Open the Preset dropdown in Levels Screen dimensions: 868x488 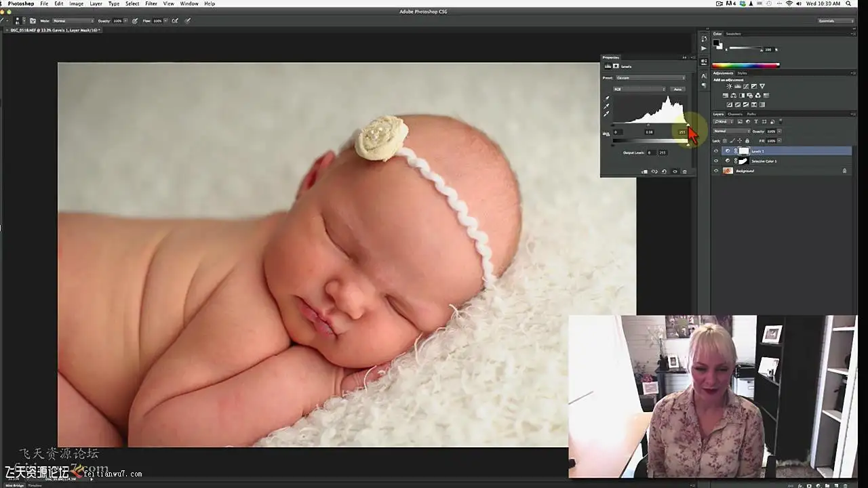pyautogui.click(x=650, y=78)
